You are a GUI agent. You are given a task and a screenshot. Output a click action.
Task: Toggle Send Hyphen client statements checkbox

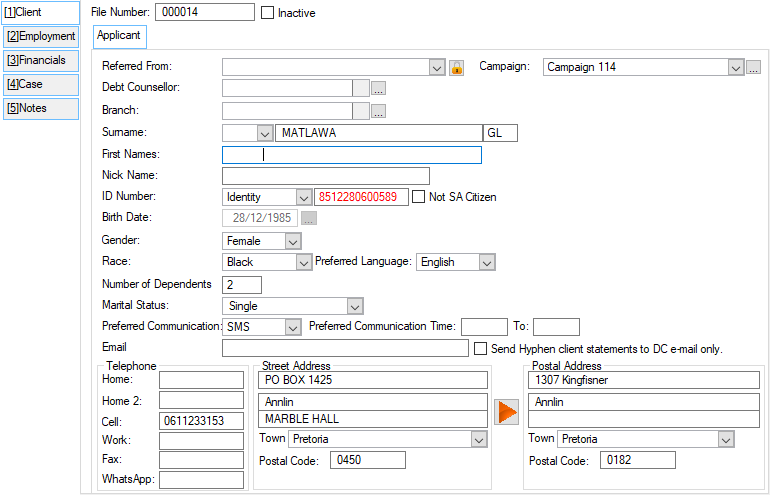(x=481, y=349)
